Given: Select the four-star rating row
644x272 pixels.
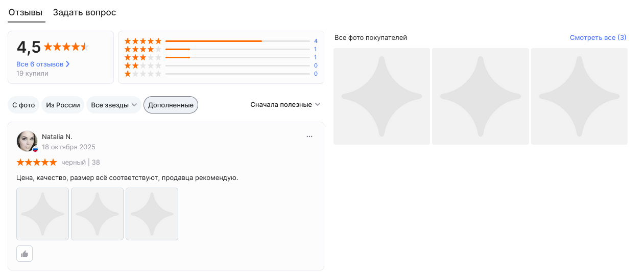Looking at the screenshot, I should 221,49.
